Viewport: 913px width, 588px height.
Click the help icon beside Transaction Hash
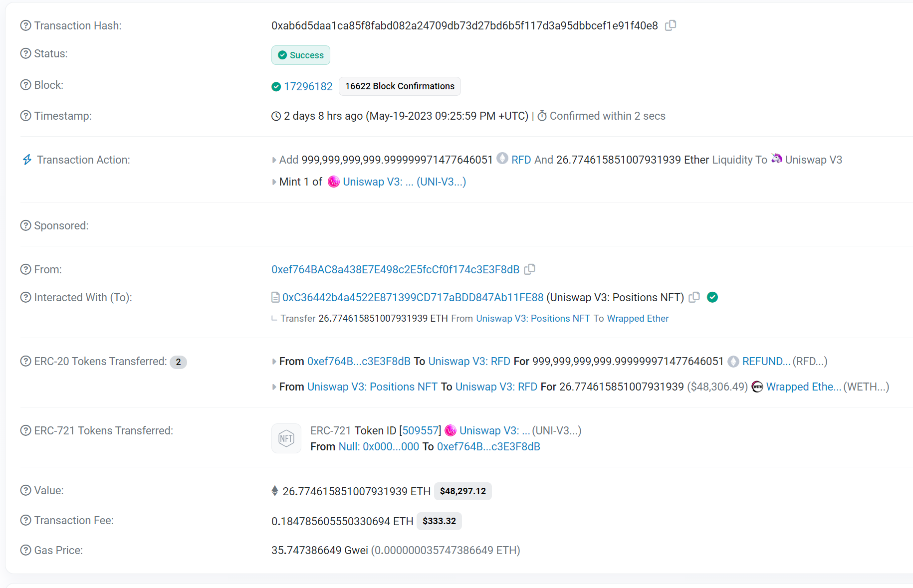[x=25, y=25]
